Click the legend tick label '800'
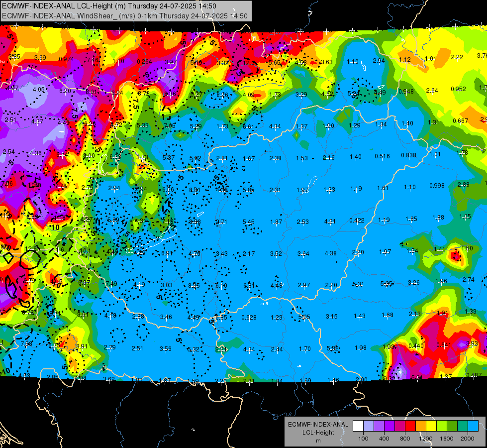 tap(405, 439)
